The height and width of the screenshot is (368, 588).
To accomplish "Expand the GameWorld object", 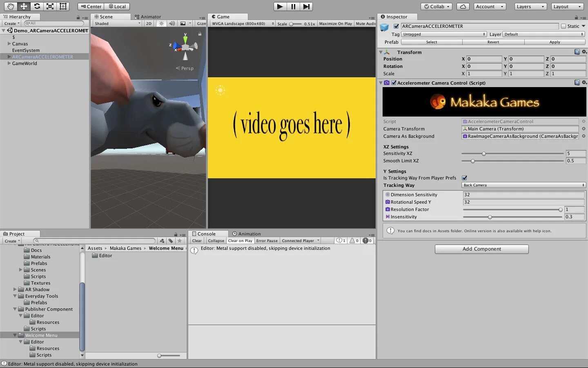I will 9,63.
